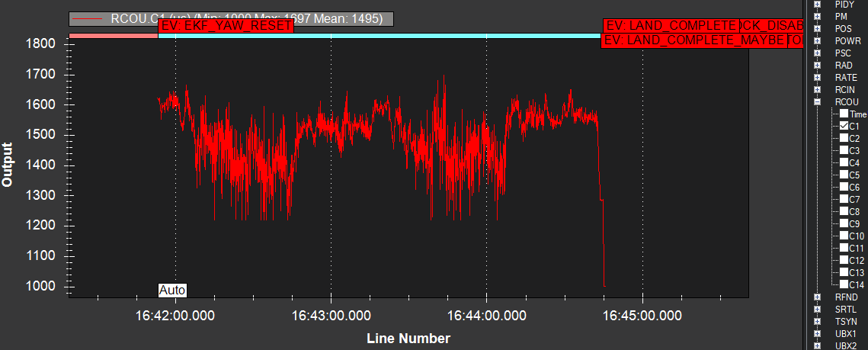This screenshot has width=868, height=350.
Task: Tick the C12 checkbox
Action: pos(844,260)
